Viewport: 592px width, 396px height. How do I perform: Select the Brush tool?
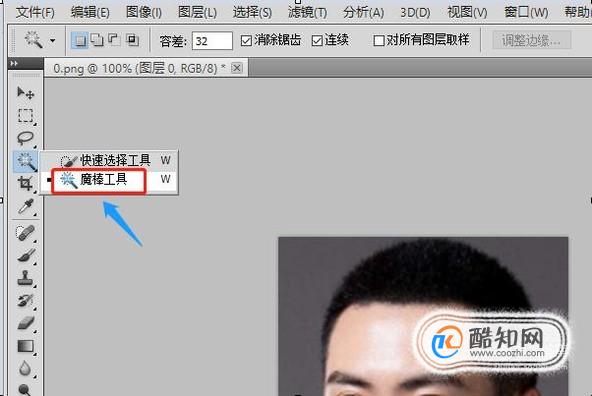25,255
